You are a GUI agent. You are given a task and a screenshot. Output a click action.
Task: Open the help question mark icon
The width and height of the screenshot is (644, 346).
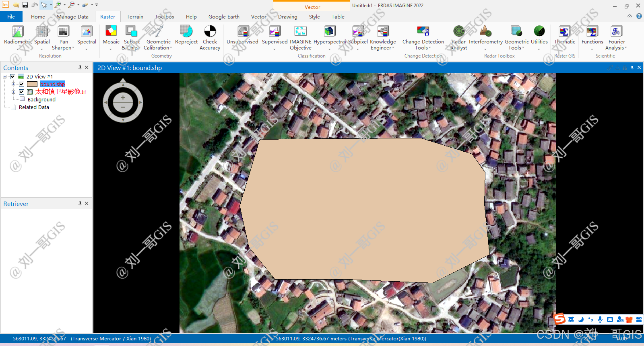(x=639, y=16)
